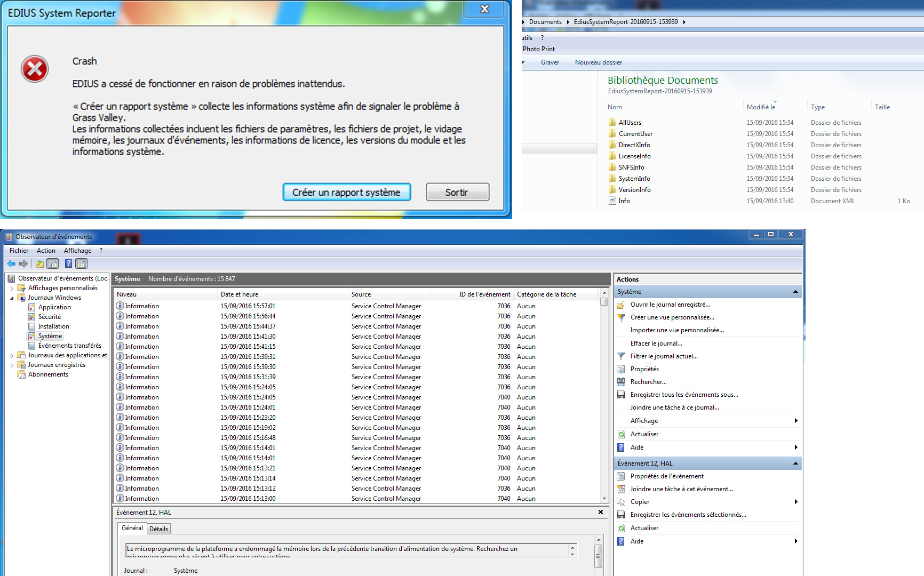
Task: Sort files by the Modifié le column
Action: click(x=775, y=107)
